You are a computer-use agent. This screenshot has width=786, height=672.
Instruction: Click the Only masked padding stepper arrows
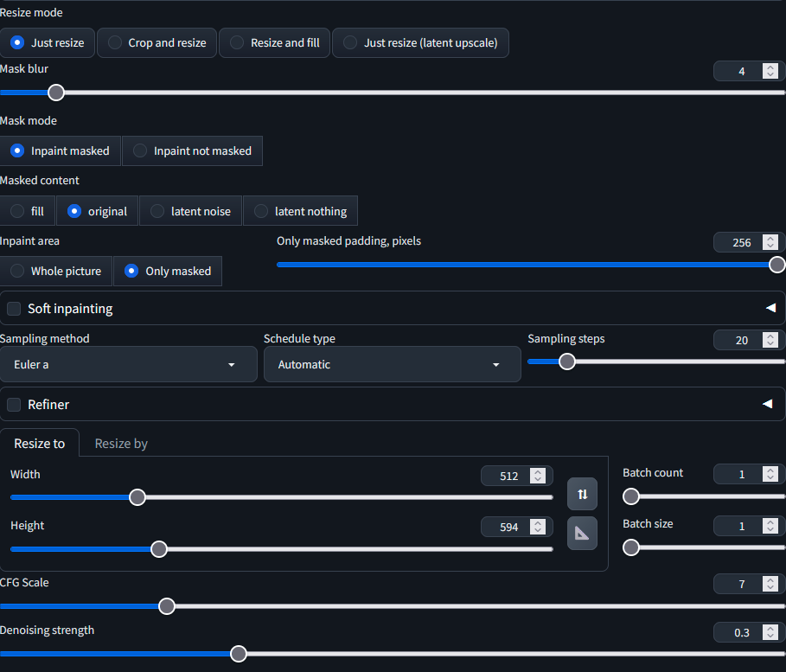click(770, 243)
